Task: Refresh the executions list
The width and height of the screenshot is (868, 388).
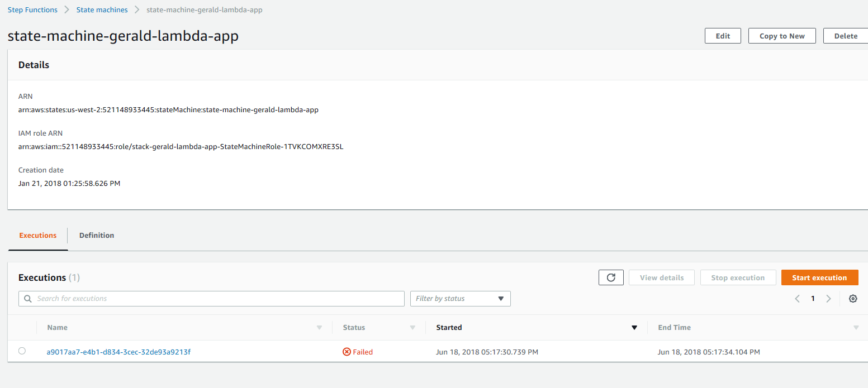Action: (611, 277)
